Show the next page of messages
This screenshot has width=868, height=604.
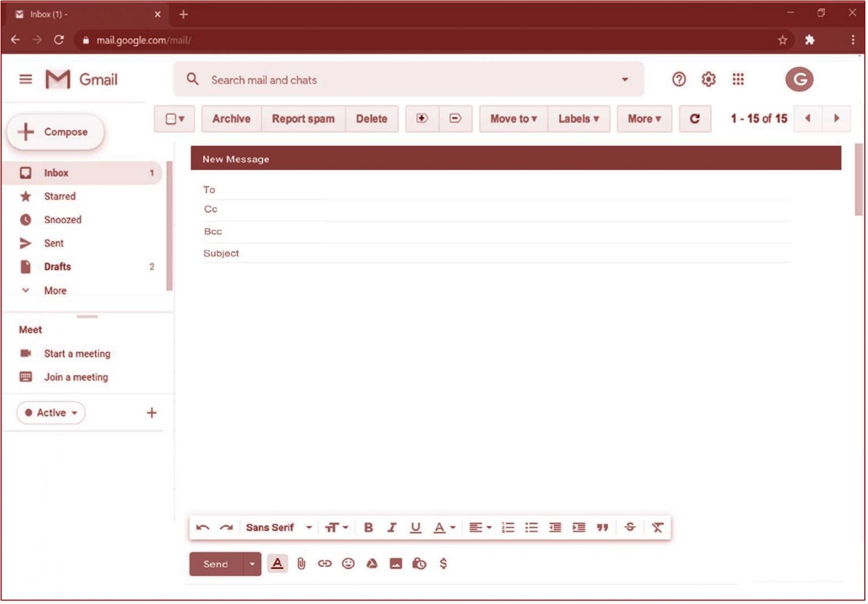coord(836,118)
